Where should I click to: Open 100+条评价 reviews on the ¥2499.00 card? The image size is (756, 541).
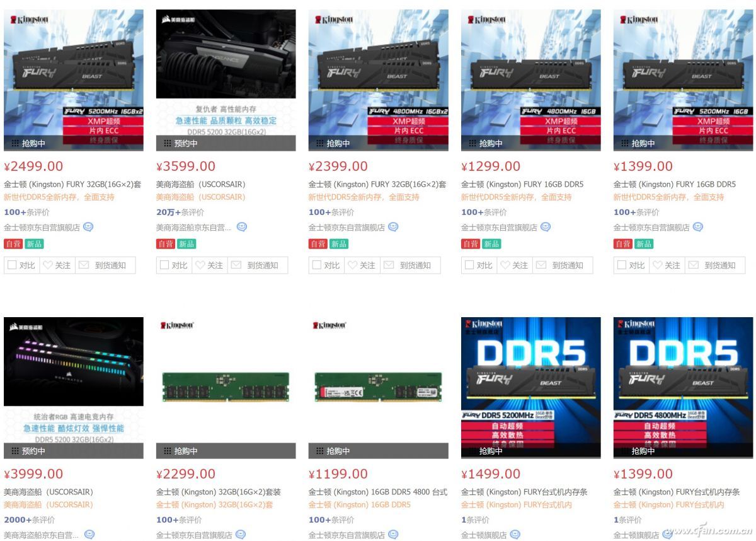pyautogui.click(x=28, y=212)
